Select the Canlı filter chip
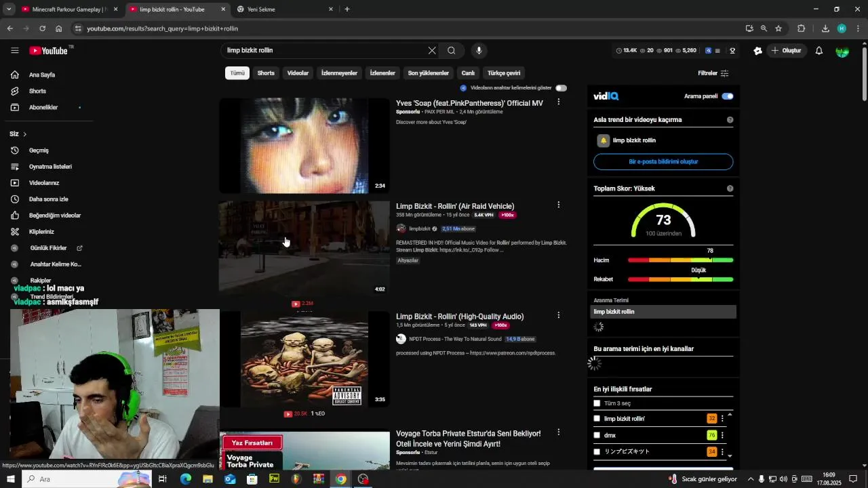Viewport: 868px width, 488px height. 468,73
